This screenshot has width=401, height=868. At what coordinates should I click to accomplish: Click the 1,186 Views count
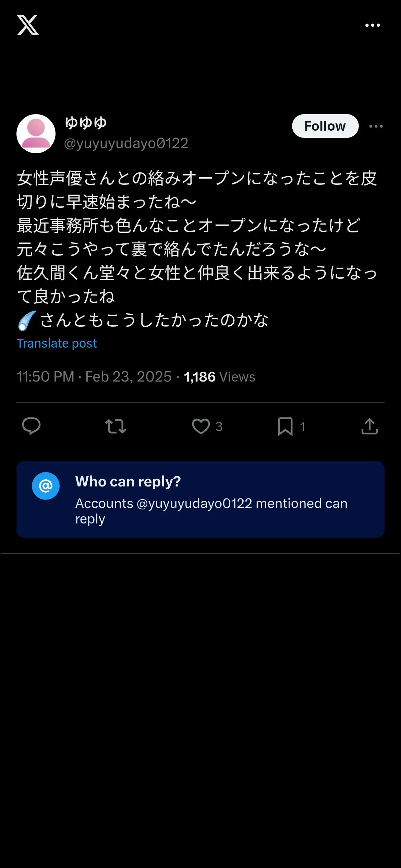219,377
